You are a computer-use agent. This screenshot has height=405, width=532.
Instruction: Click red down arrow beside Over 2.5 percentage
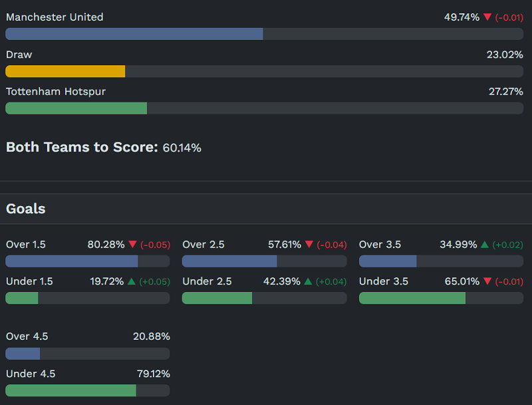click(309, 245)
